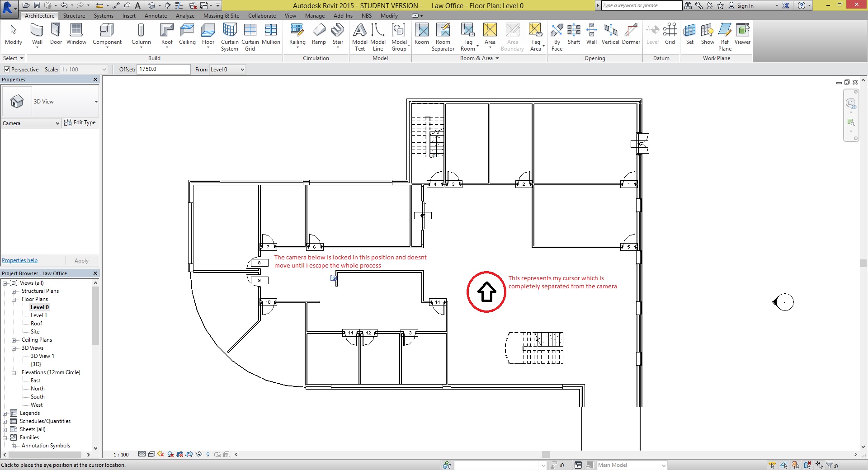Choose the Door tool
Image resolution: width=868 pixels, height=470 pixels.
point(56,34)
